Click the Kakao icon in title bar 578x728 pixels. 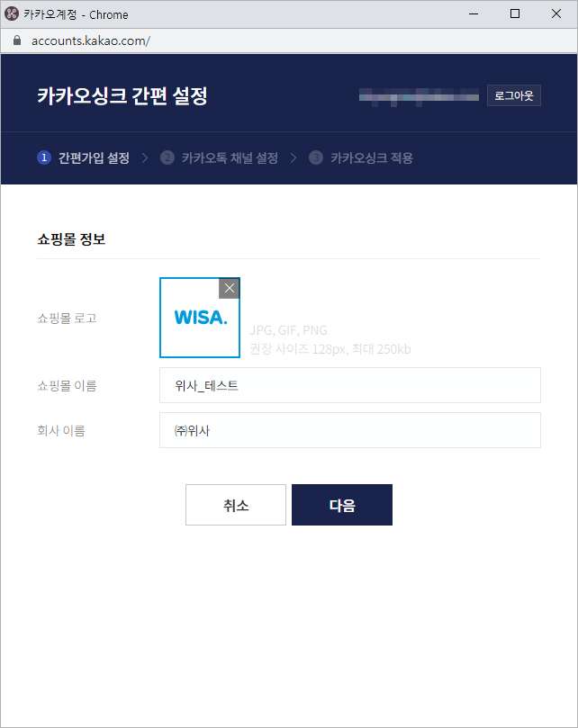[11, 14]
